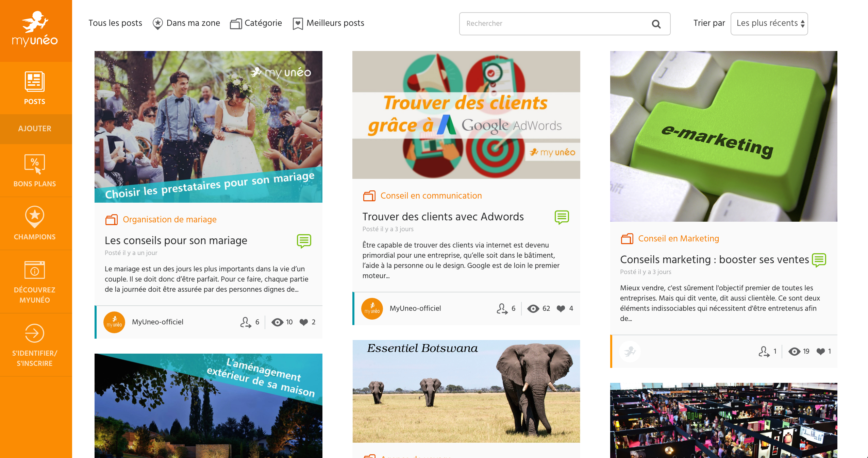
Task: Open Dans ma zone filter
Action: pos(186,23)
